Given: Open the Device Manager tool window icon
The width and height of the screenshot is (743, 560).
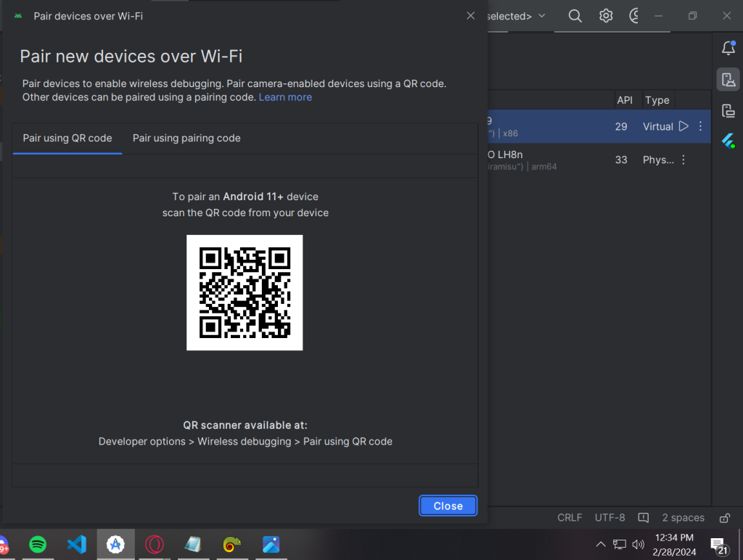Looking at the screenshot, I should tap(728, 80).
